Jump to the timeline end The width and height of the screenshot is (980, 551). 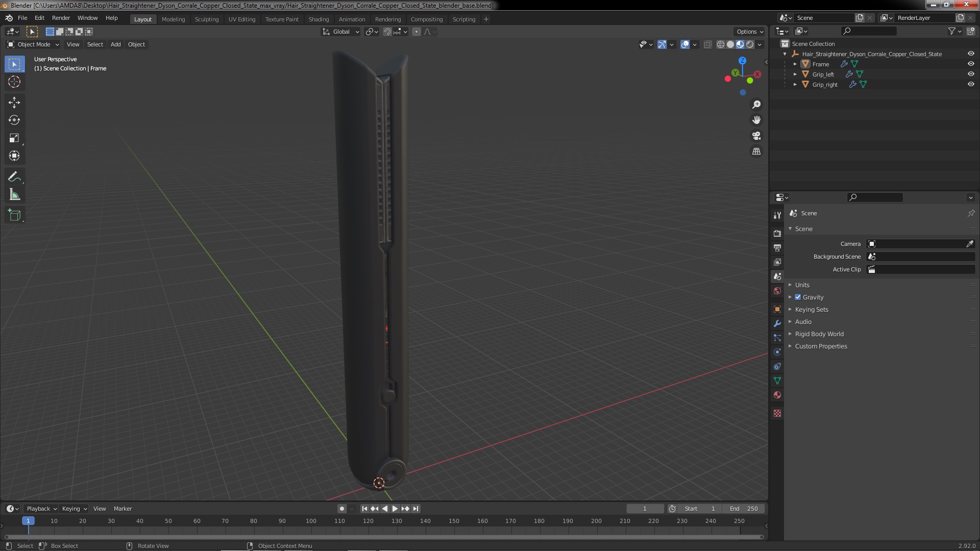click(415, 509)
